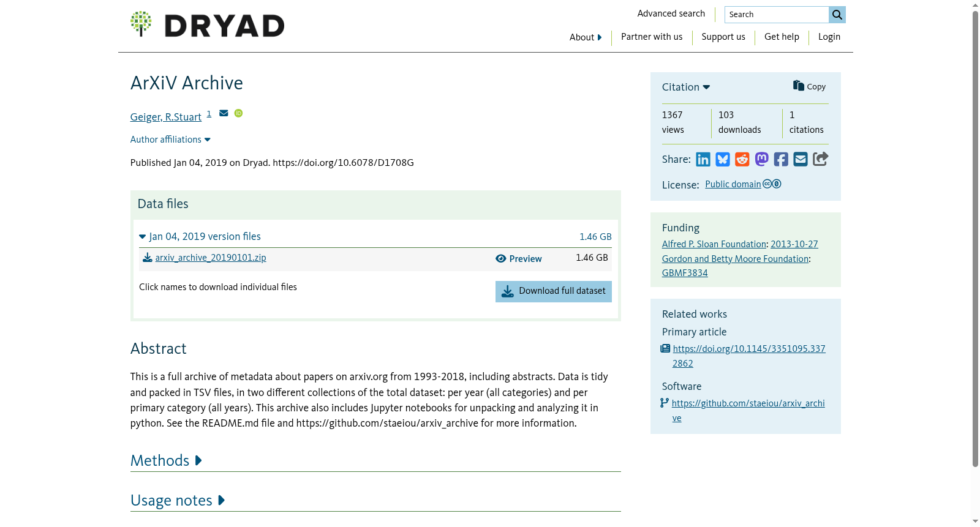Click the '1367 views' stat
980x527 pixels.
673,122
